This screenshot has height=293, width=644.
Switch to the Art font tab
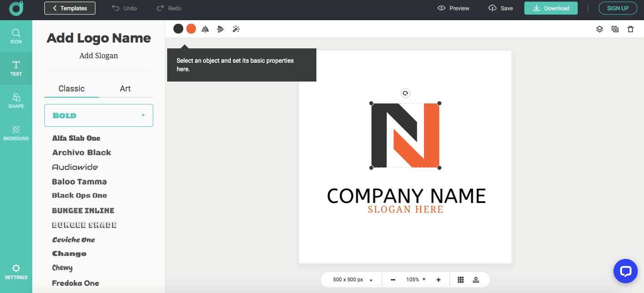click(x=125, y=89)
